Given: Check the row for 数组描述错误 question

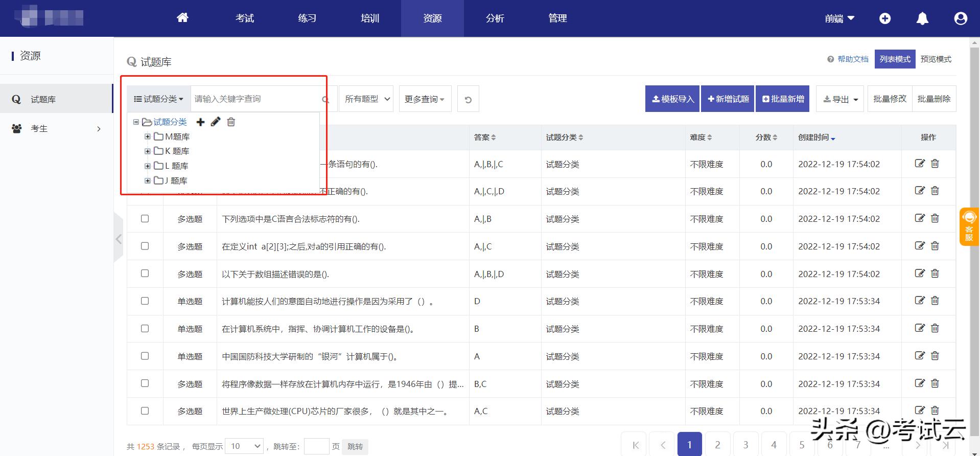Looking at the screenshot, I should click(x=145, y=273).
